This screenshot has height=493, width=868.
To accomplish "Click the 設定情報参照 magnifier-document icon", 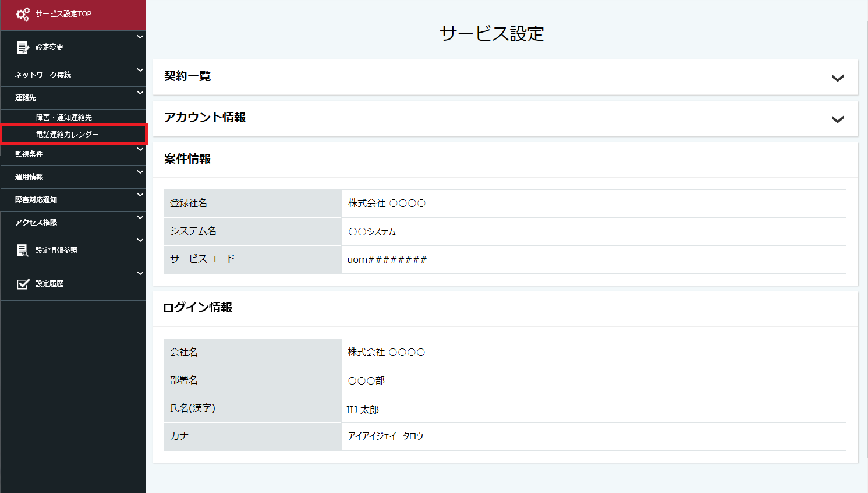I will [x=23, y=251].
